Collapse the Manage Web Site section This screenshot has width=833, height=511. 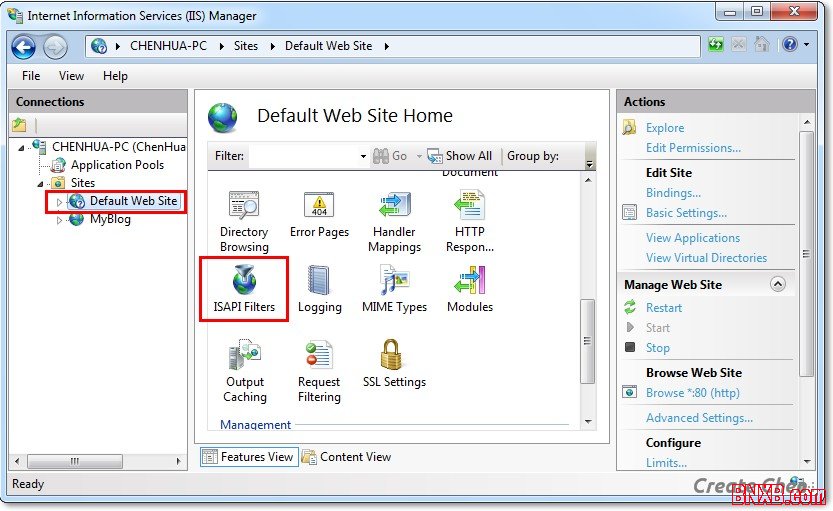777,285
